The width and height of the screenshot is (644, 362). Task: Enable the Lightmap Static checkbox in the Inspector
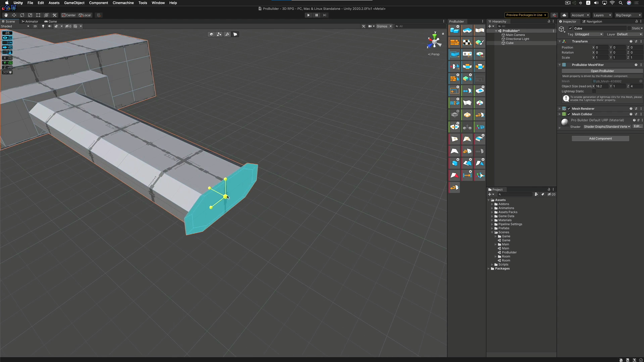pyautogui.click(x=594, y=91)
